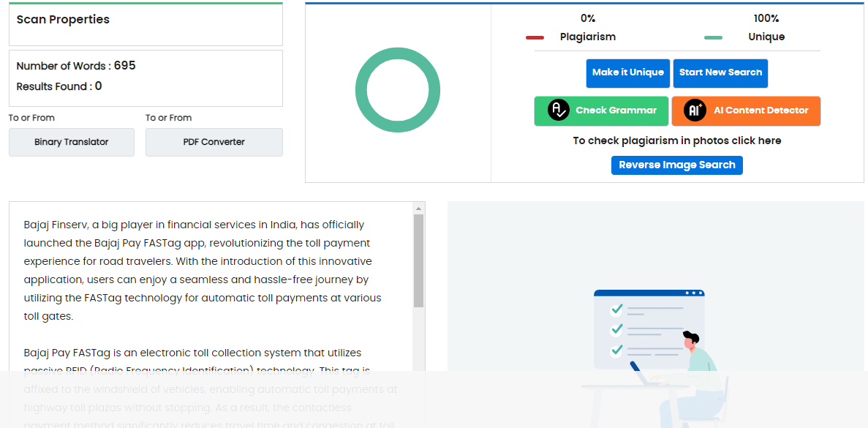Click the Number of Words value 695
Screen dimensions: 868x428
tap(124, 66)
